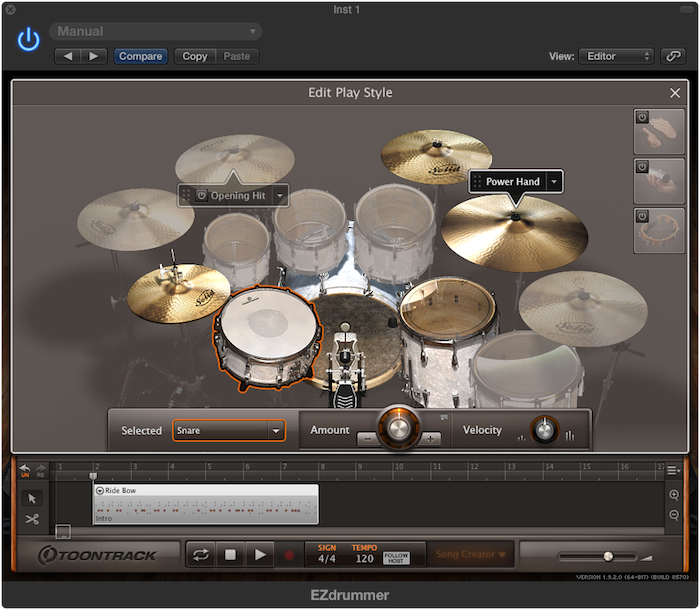Select the tambourine thumbnail
Viewport: 700px width, 610px height.
[x=659, y=231]
